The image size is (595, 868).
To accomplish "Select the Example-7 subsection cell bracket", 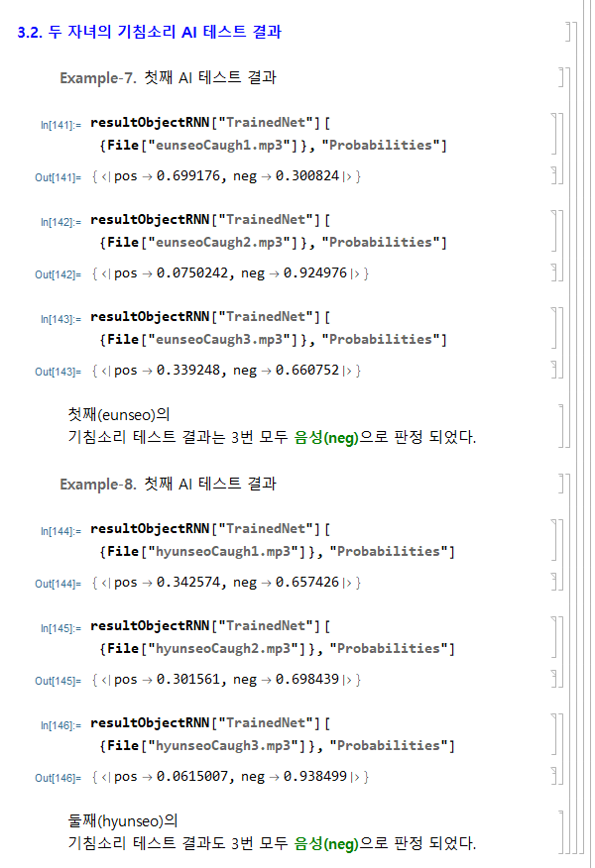I will pyautogui.click(x=562, y=77).
